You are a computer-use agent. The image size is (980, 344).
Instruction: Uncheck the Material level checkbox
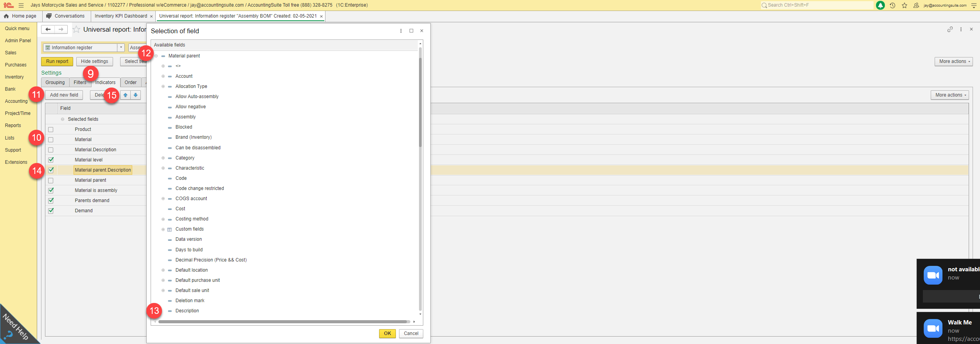point(51,160)
